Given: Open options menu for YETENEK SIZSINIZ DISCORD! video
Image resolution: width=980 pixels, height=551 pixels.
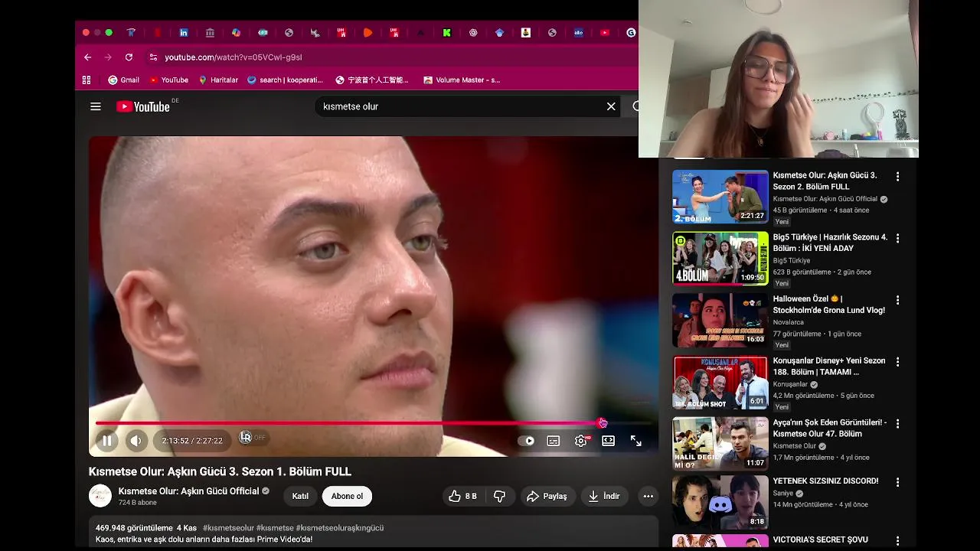Looking at the screenshot, I should pyautogui.click(x=898, y=482).
